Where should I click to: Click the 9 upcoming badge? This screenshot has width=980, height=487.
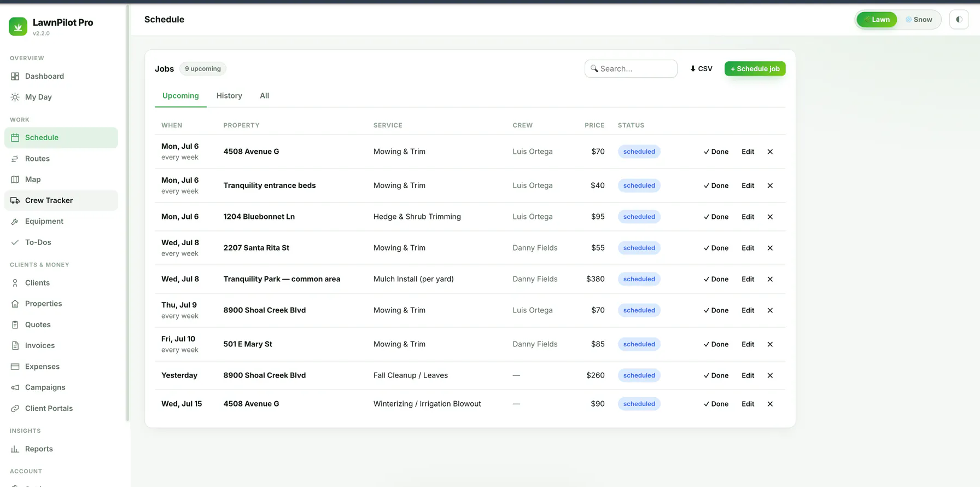click(x=203, y=68)
